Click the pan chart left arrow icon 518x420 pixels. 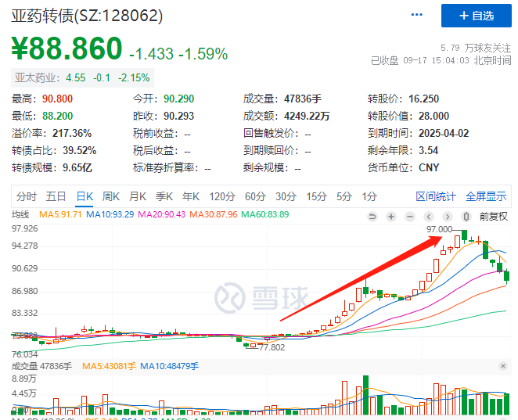[x=429, y=217]
